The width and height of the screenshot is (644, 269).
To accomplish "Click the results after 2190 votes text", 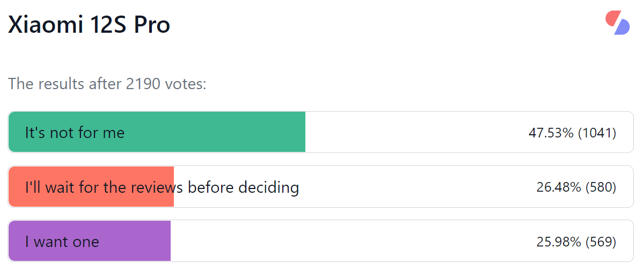I will (107, 84).
